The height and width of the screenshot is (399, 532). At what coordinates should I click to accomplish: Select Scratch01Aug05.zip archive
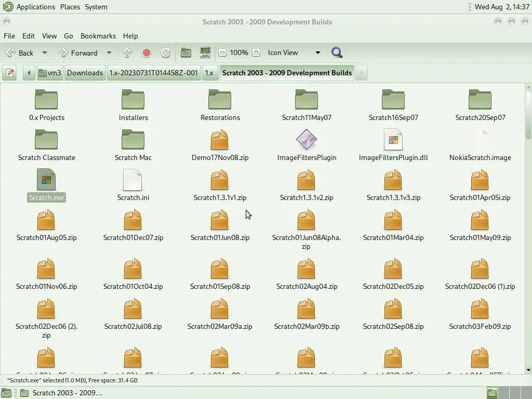[x=46, y=225]
